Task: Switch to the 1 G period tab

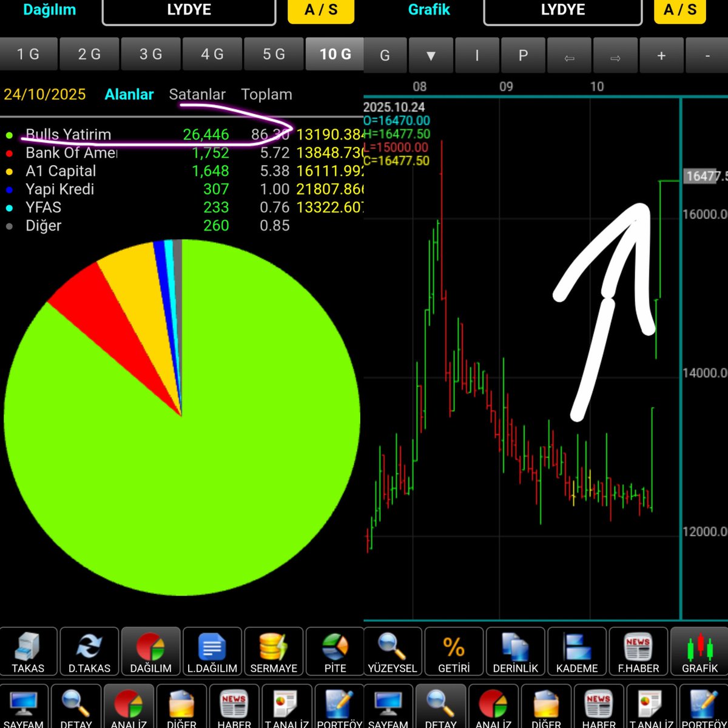Action: [x=29, y=54]
